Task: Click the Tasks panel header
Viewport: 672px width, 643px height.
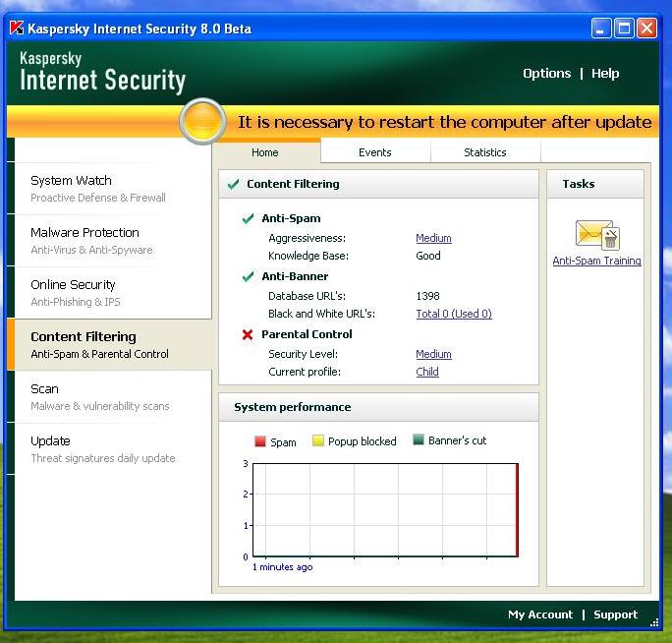Action: (595, 184)
